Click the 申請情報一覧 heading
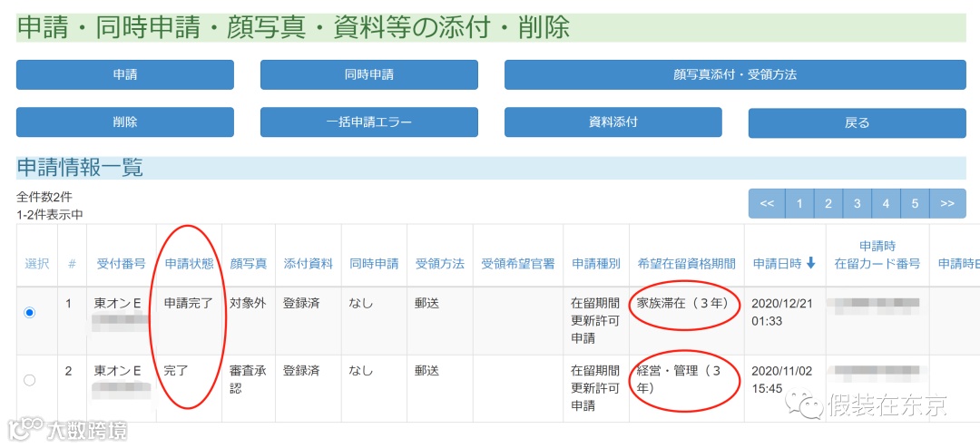The height and width of the screenshot is (448, 980). pos(80,168)
